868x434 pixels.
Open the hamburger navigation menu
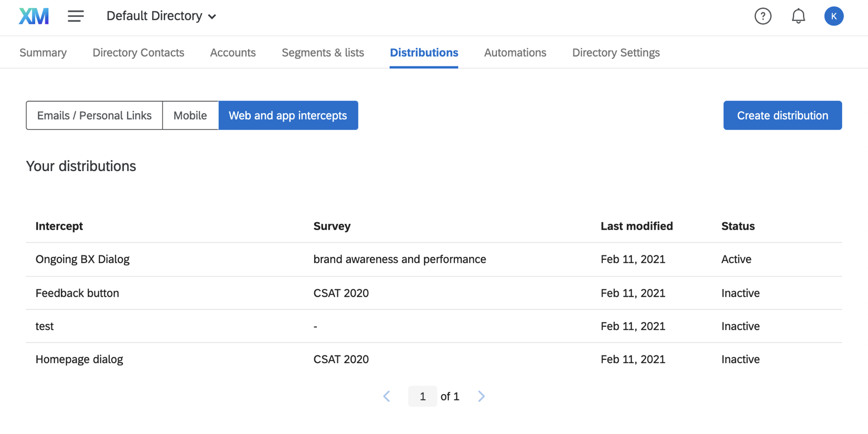pyautogui.click(x=76, y=16)
